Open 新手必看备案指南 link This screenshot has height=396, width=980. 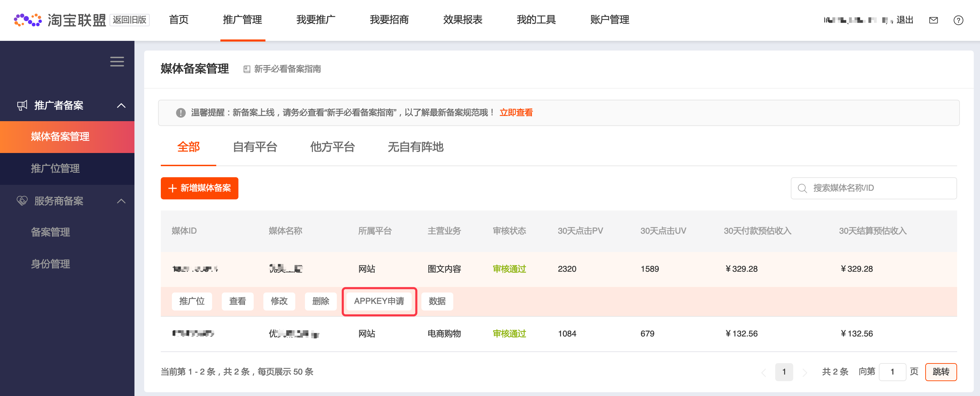click(287, 69)
